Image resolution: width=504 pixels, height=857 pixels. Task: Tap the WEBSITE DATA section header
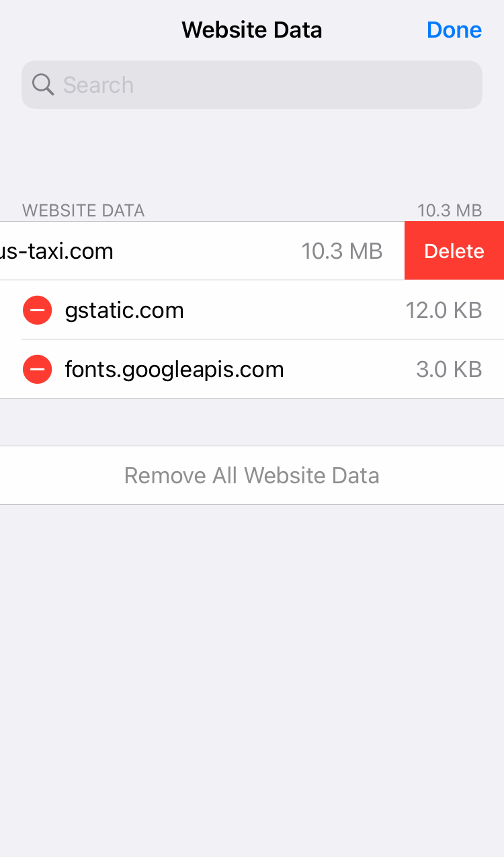coord(83,210)
